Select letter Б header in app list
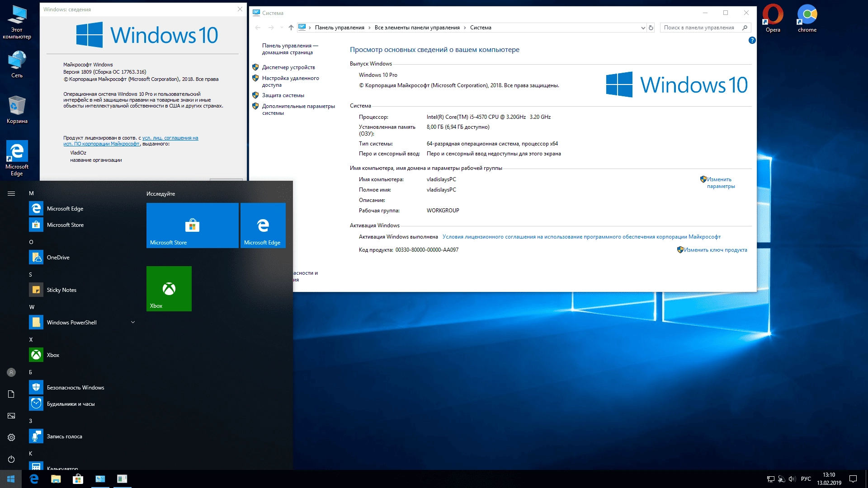868x488 pixels. (30, 372)
